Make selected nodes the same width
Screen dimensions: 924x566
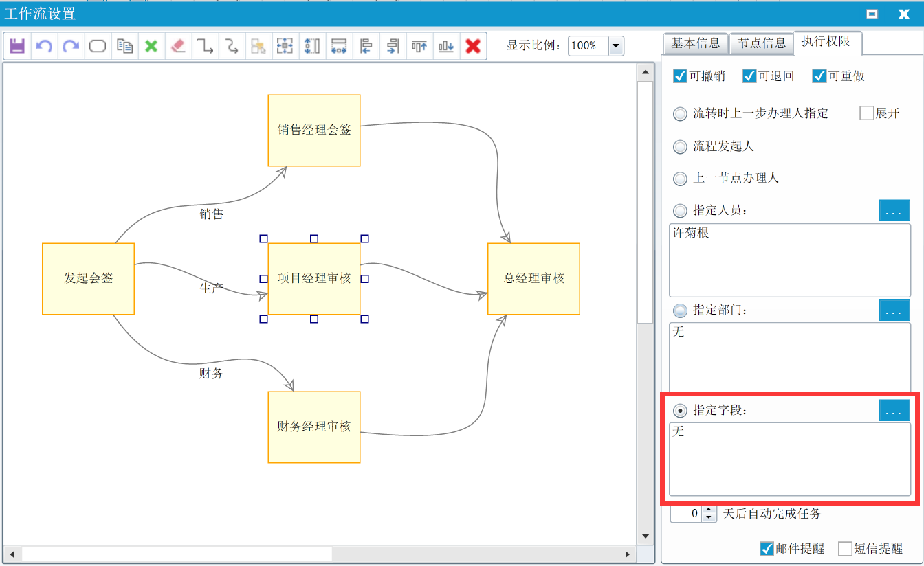[339, 46]
